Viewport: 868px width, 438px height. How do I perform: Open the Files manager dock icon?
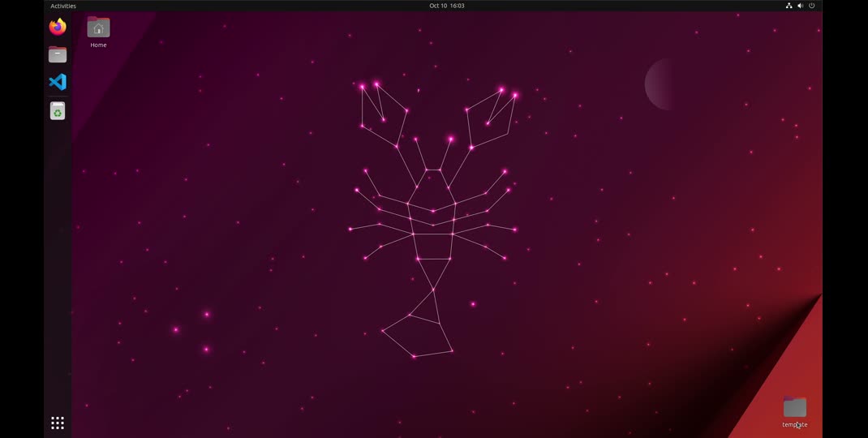click(x=58, y=54)
